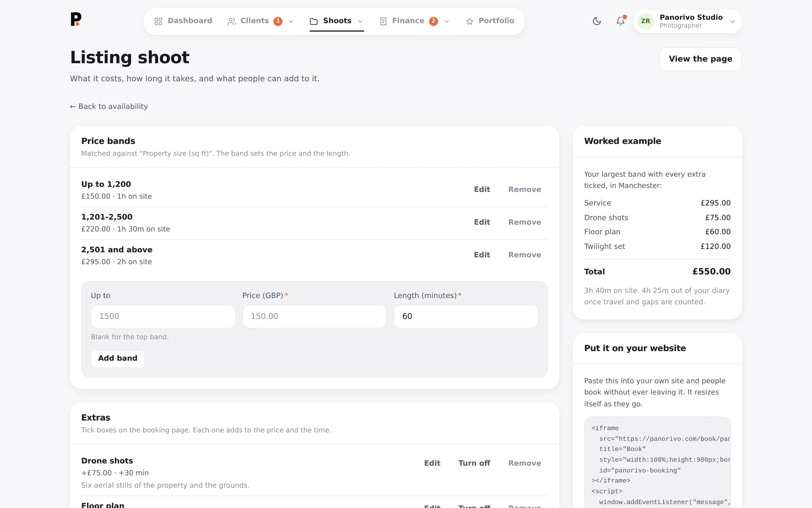Click the Finance receipt icon
Image resolution: width=812 pixels, height=508 pixels.
tap(383, 21)
